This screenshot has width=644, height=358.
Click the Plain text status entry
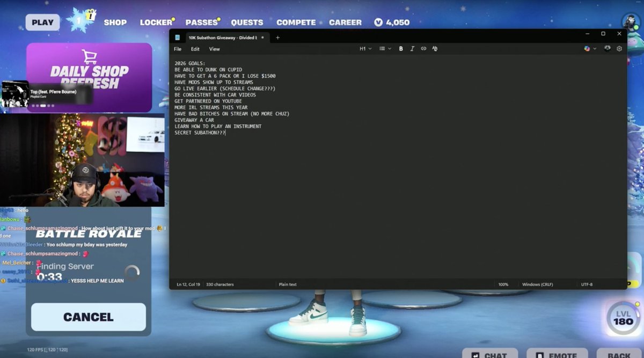288,284
